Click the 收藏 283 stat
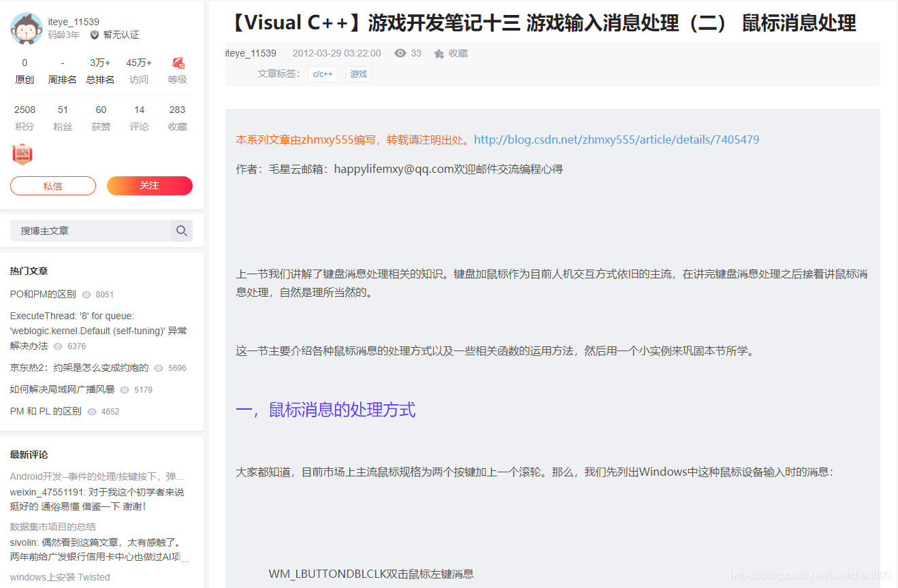This screenshot has height=588, width=898. tap(177, 118)
